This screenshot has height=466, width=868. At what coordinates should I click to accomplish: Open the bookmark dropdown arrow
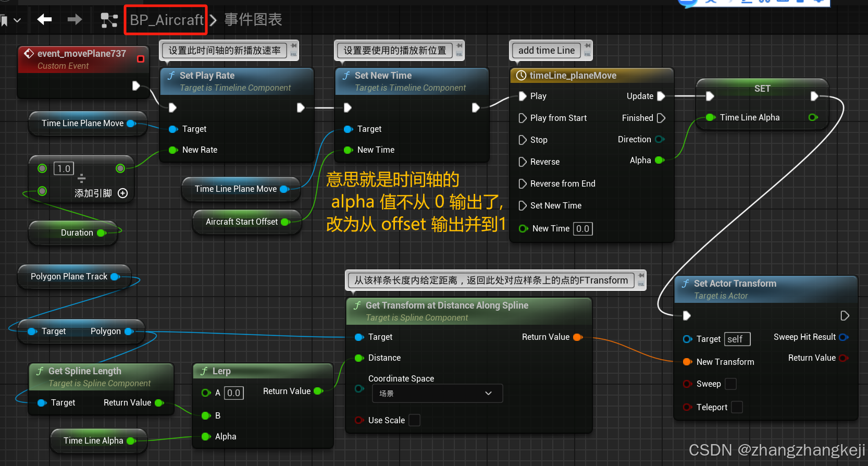coord(17,20)
